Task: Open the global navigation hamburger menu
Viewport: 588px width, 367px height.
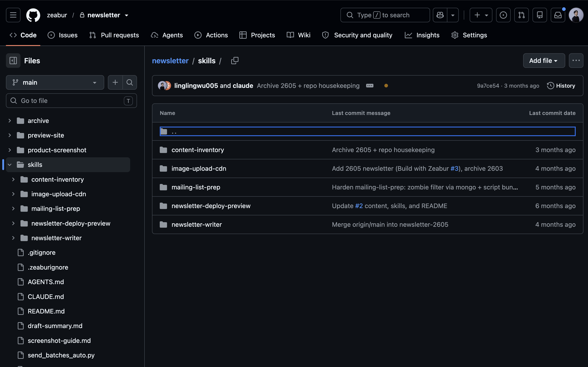Action: (x=13, y=15)
